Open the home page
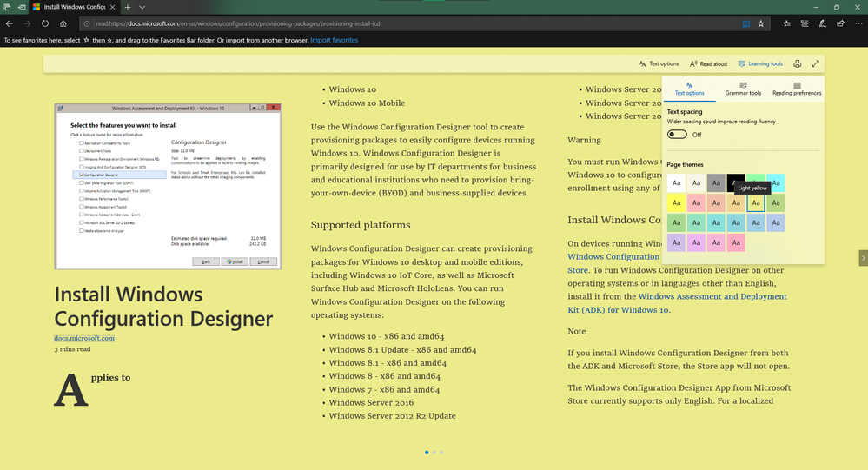 coord(63,23)
